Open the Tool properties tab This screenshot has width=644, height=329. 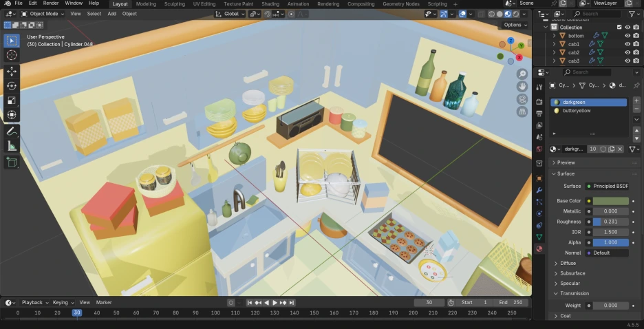[539, 87]
